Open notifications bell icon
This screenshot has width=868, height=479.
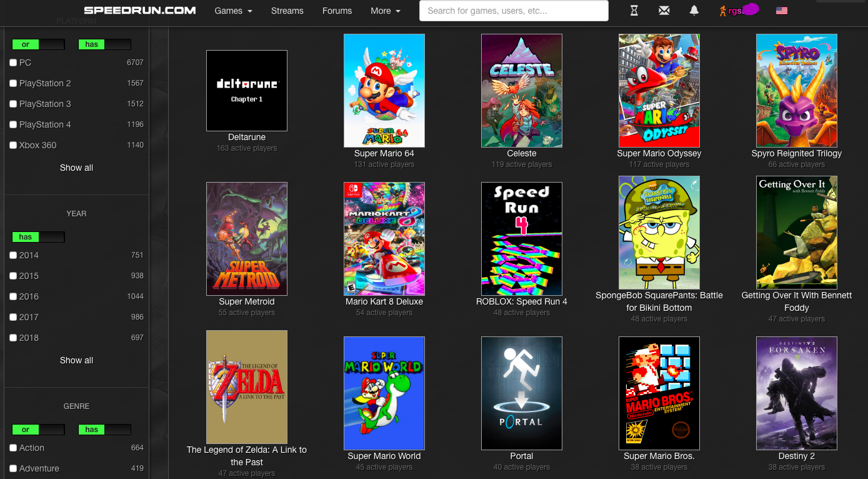694,11
